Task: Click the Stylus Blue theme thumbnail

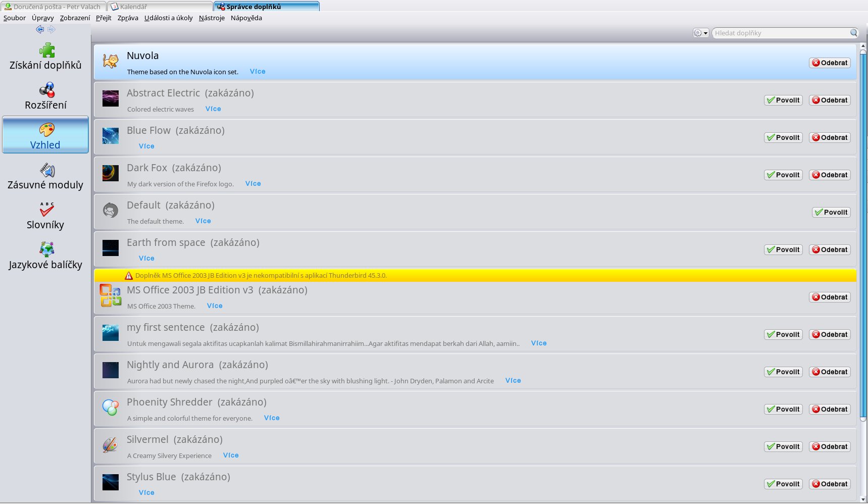Action: [x=111, y=482]
